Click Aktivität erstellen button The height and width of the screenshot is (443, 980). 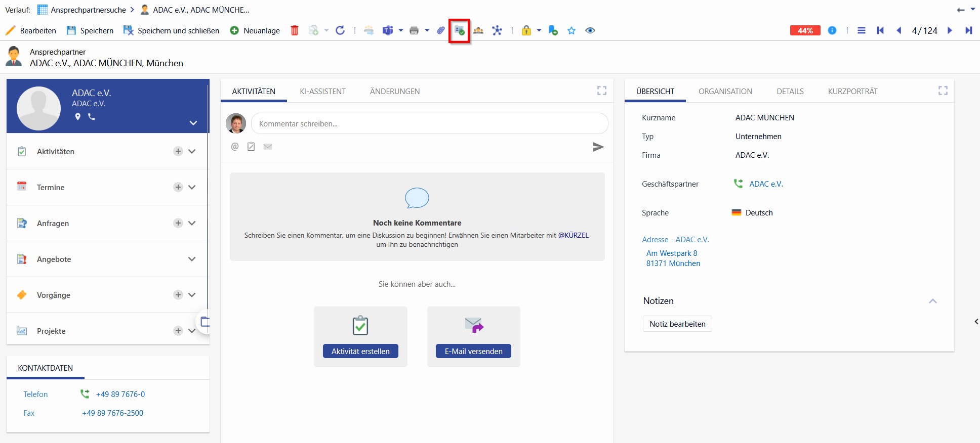[360, 351]
